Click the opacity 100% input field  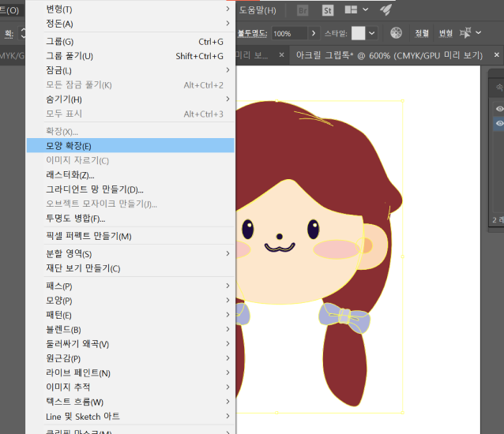click(288, 34)
